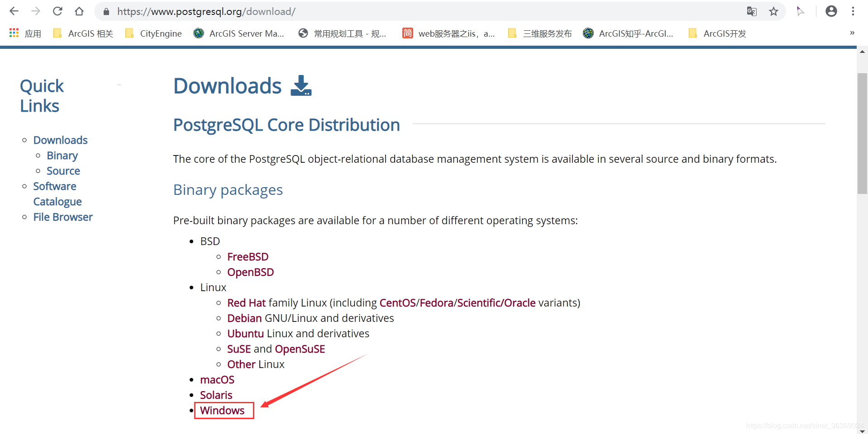Open the browser home page icon
This screenshot has height=434, width=868.
coord(79,11)
